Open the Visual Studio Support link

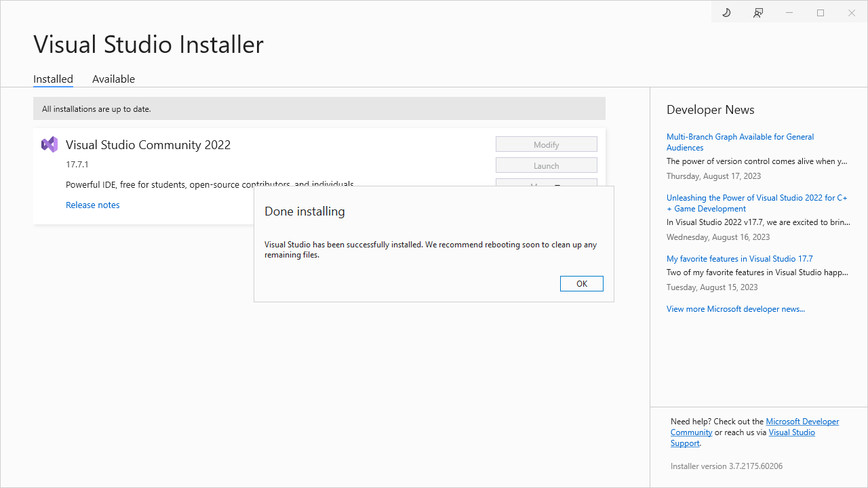791,432
